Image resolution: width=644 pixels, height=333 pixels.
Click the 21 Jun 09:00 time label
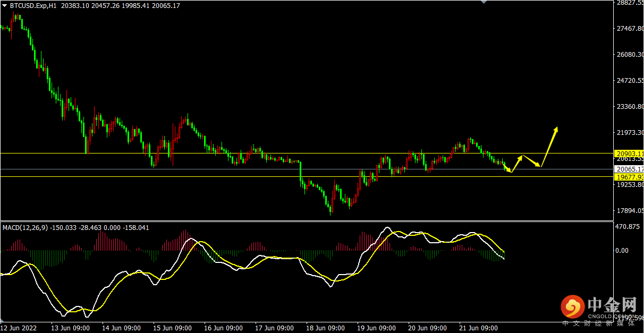point(478,328)
